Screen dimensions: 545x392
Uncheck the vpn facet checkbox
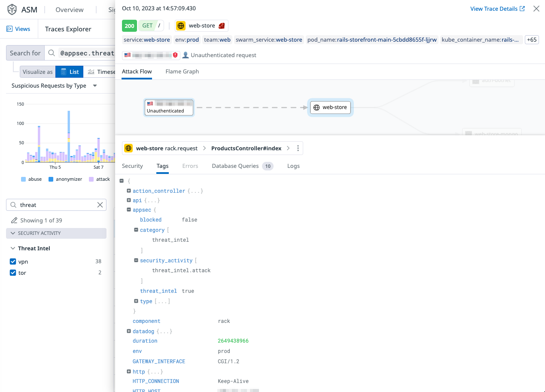[x=13, y=261]
